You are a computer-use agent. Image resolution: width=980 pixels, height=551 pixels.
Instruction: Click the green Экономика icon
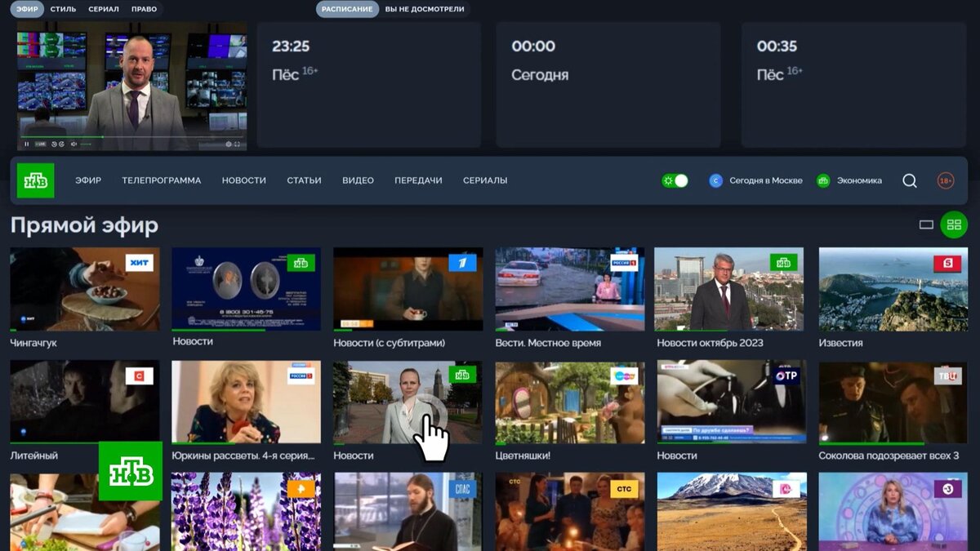823,180
